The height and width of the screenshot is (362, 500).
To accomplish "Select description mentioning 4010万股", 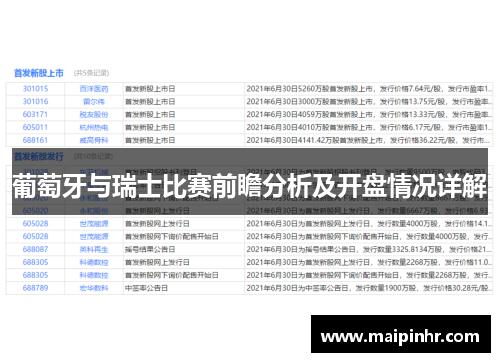I will coord(369,127).
